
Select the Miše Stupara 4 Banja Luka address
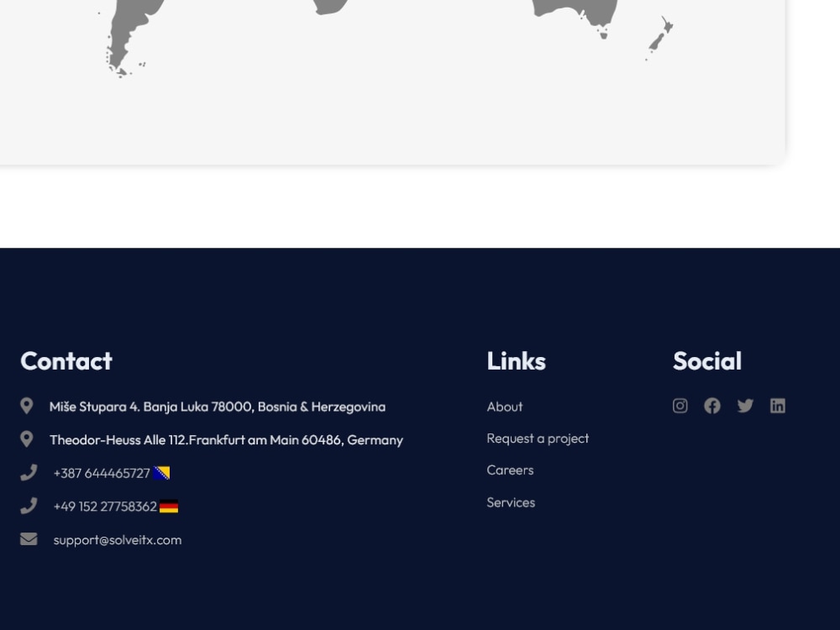click(x=218, y=407)
